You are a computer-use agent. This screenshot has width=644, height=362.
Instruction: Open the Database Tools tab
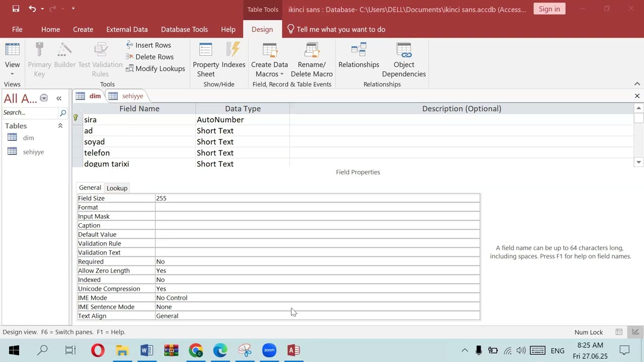coord(184,29)
